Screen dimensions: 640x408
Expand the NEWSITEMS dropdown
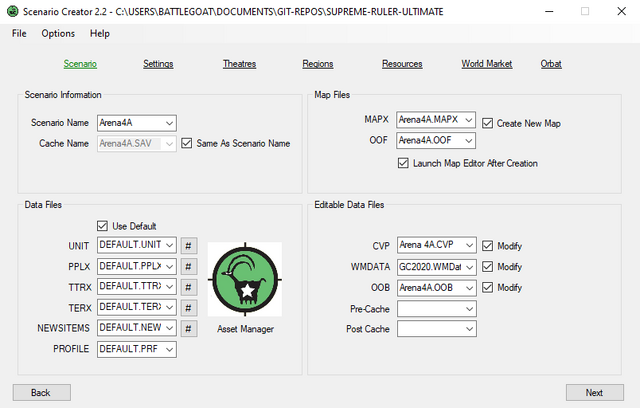[x=169, y=328]
